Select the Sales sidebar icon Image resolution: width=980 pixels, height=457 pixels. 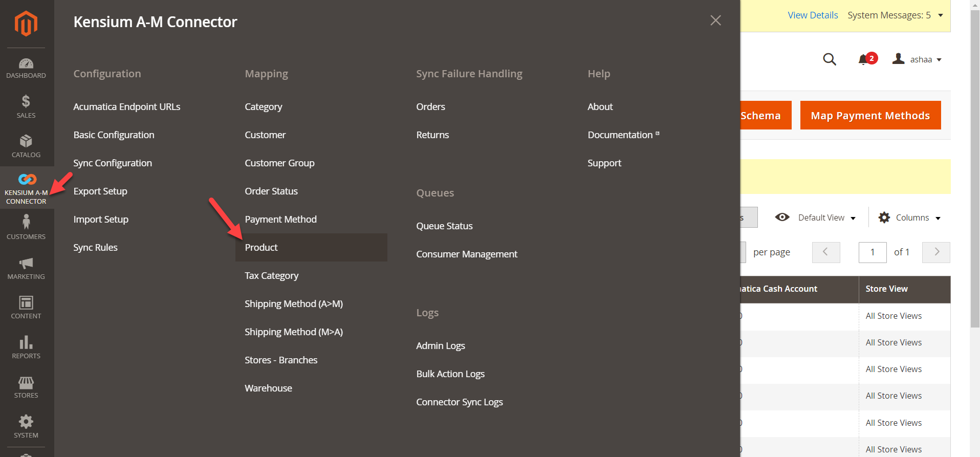(x=26, y=106)
